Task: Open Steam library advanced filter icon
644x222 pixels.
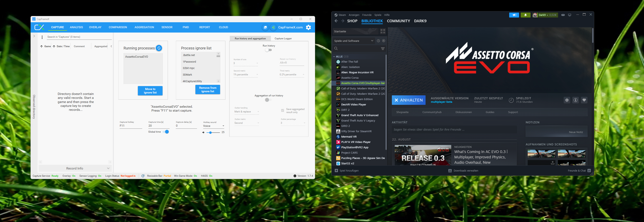Action: point(383,49)
